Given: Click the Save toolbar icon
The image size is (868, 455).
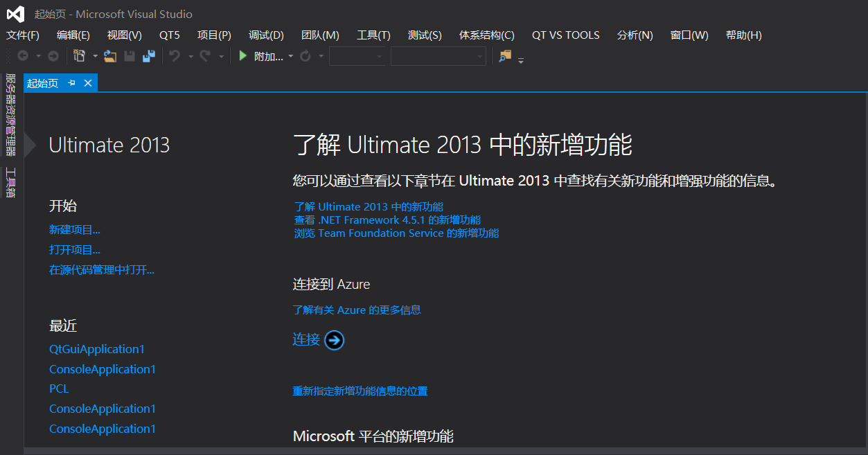Looking at the screenshot, I should click(130, 56).
